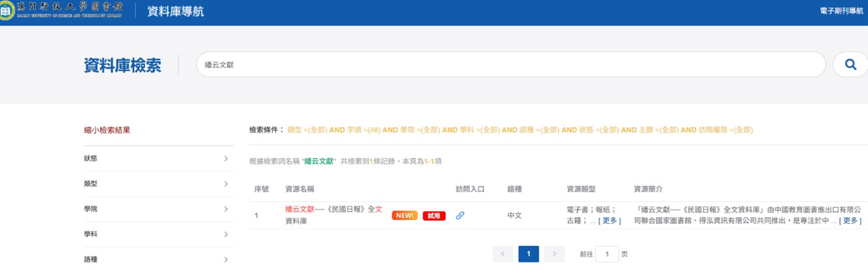Expand the 類型 filter

point(159,184)
